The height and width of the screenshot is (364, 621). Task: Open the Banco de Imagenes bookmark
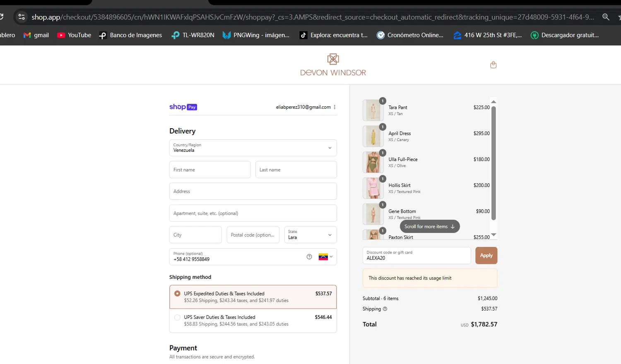point(130,35)
